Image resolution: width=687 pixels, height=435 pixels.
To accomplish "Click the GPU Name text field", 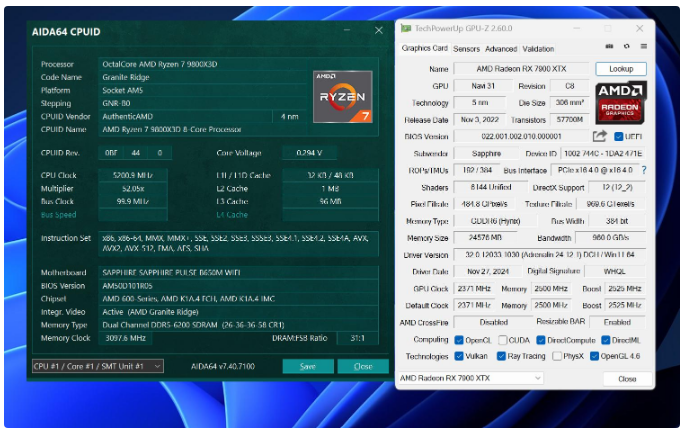I will 521,69.
